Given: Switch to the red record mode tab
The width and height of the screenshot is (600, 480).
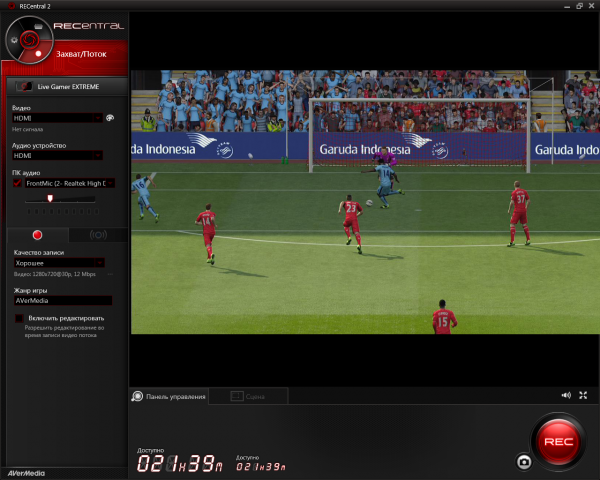Looking at the screenshot, I should [x=38, y=235].
